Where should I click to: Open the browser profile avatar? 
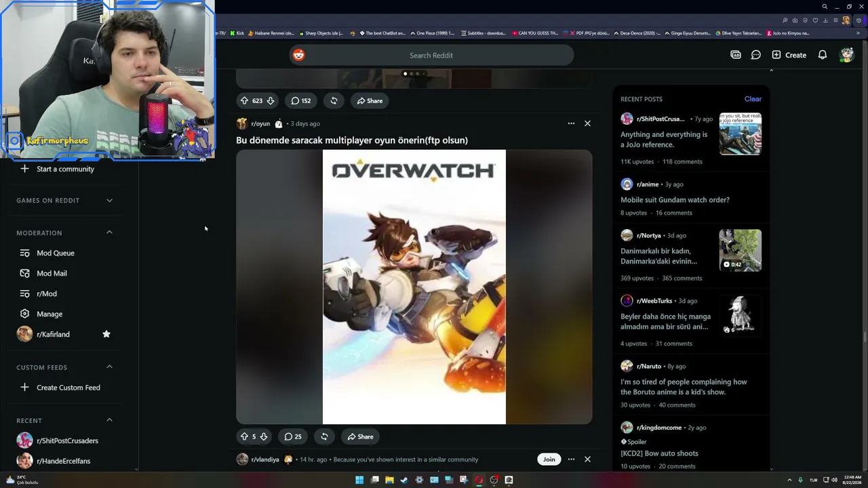coord(846,20)
